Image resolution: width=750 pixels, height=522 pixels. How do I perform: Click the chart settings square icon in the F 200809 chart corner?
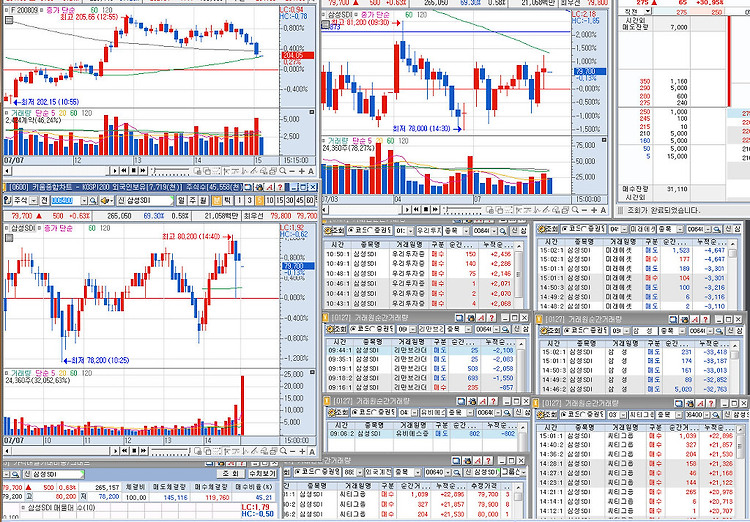tap(9, 20)
